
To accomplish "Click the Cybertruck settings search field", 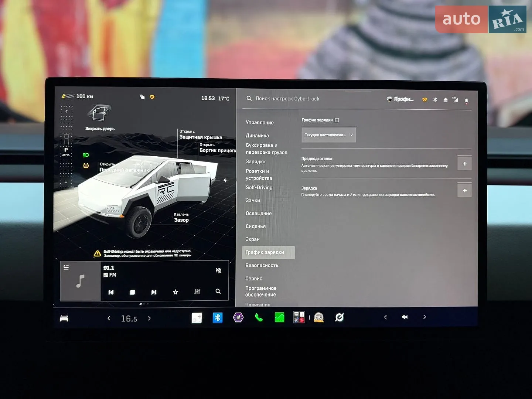I will pos(287,99).
